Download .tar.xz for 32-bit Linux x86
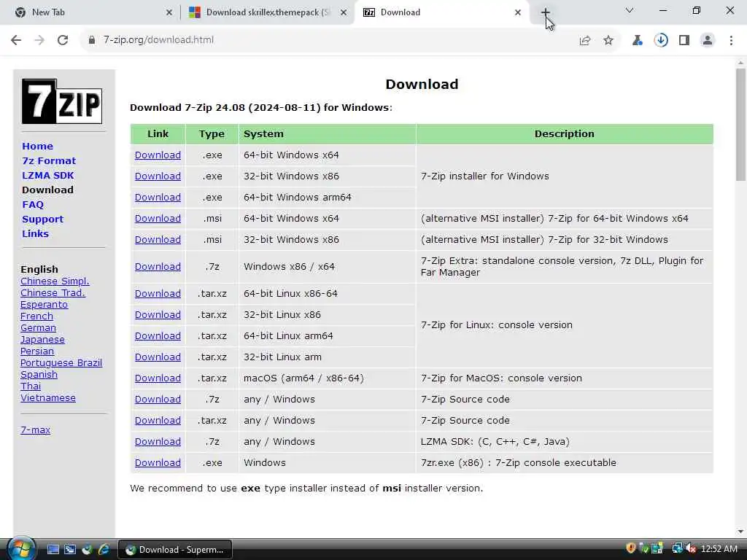The height and width of the screenshot is (560, 747). pos(158,315)
